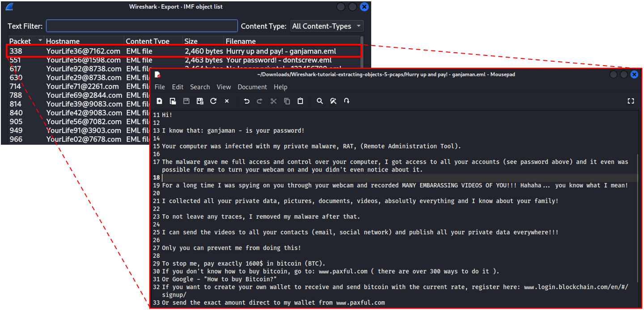This screenshot has height=310, width=644.
Task: Select packet 814 row YourLife39@9083.com
Action: coord(80,104)
